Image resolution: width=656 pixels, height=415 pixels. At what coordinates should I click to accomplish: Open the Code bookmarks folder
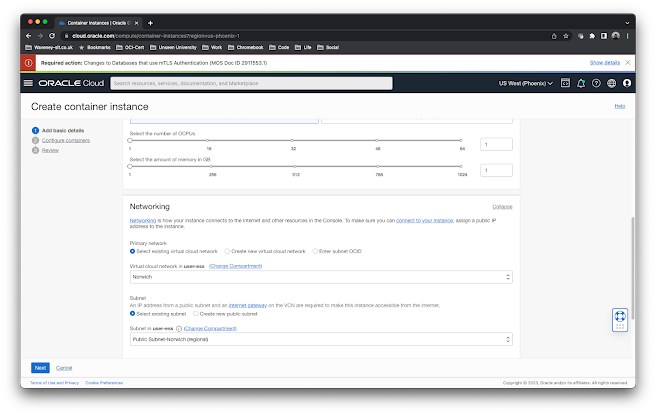tap(279, 47)
